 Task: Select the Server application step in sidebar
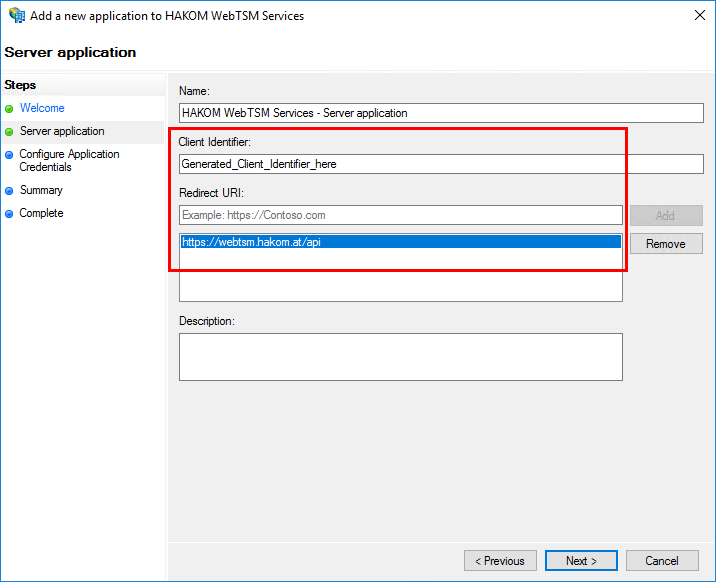(62, 131)
